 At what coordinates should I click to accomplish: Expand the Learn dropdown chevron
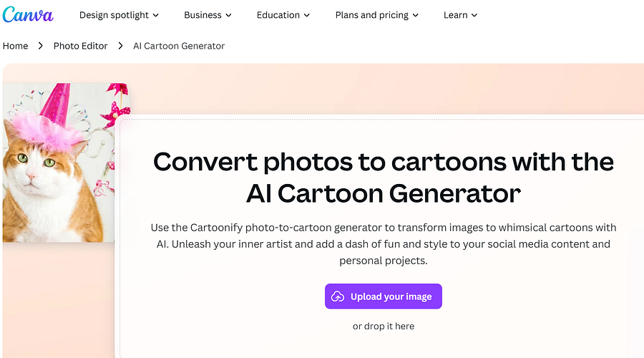click(x=474, y=15)
